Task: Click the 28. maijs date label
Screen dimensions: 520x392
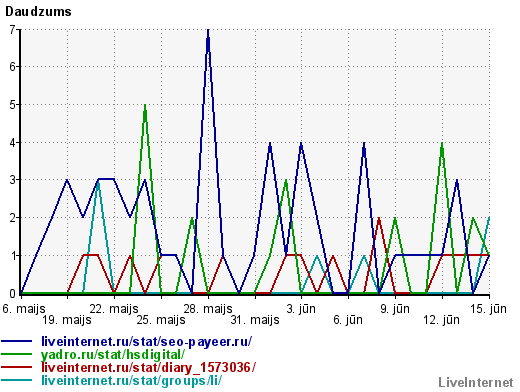Action: [208, 309]
